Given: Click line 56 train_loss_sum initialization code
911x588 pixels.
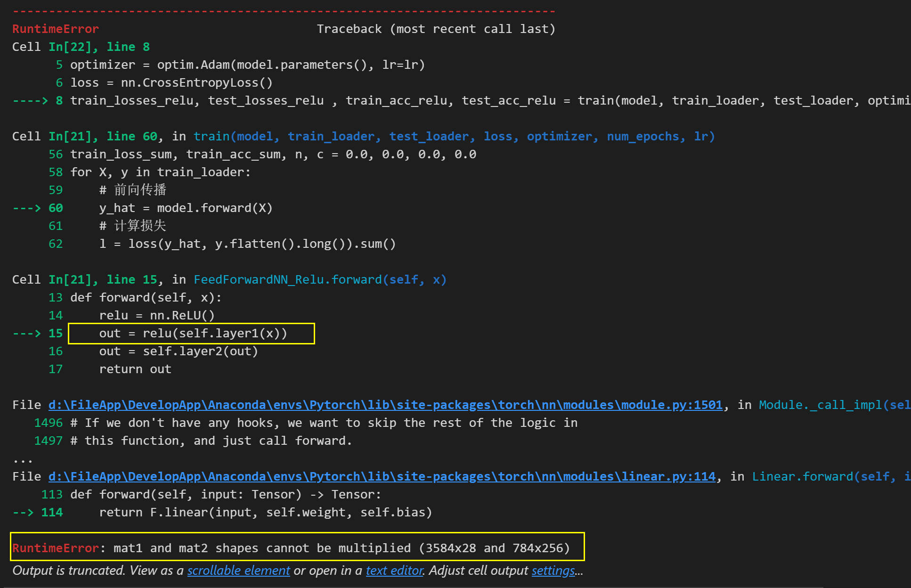Looking at the screenshot, I should coord(273,154).
